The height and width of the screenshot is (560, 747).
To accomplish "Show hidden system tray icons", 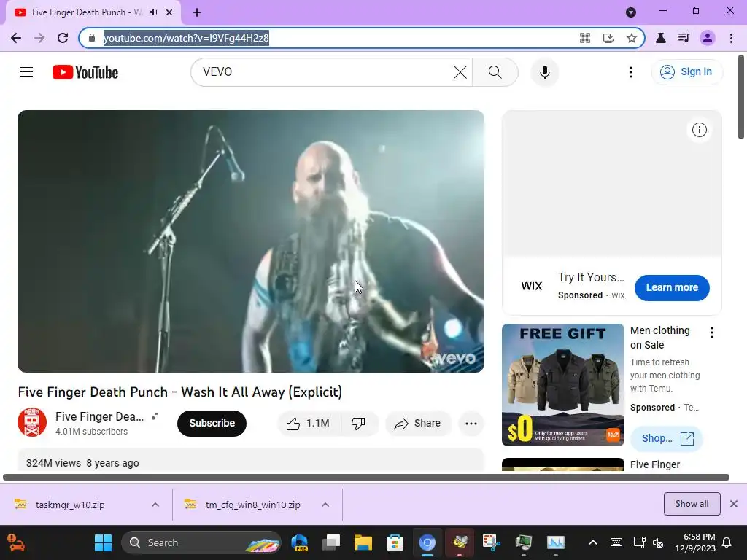I will pos(592,542).
